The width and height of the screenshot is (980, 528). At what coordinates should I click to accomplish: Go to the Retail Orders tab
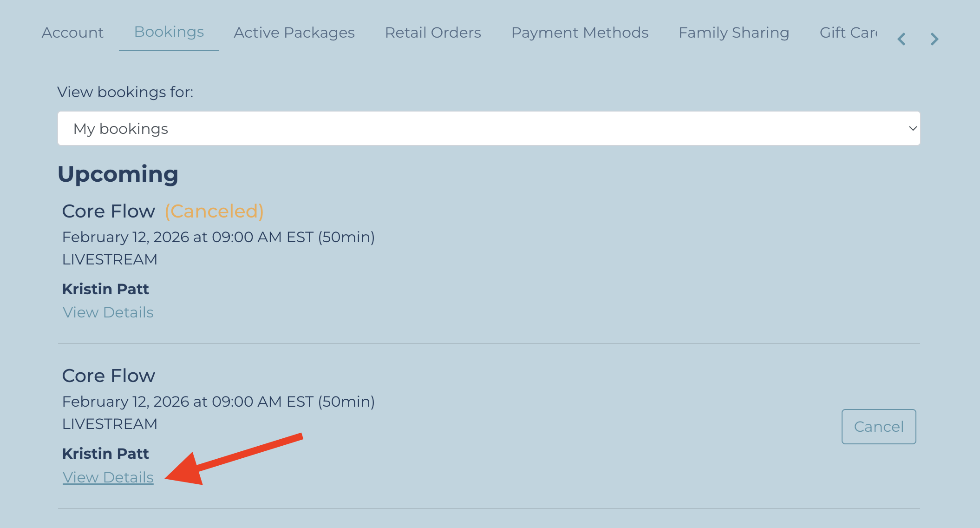coord(433,33)
